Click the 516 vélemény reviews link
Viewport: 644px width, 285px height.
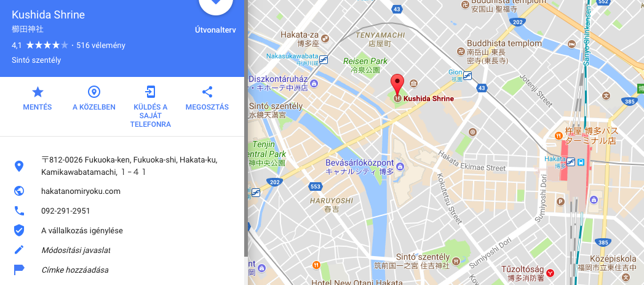click(x=101, y=45)
